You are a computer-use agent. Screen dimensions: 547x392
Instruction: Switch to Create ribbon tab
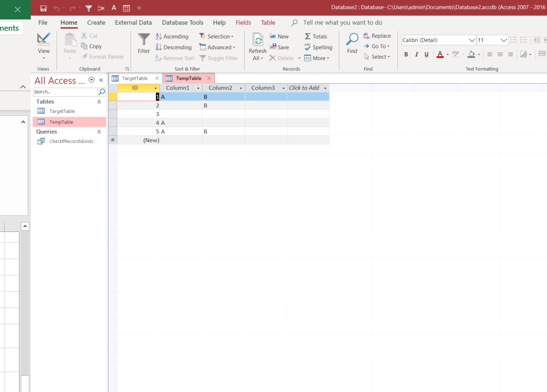click(x=96, y=23)
